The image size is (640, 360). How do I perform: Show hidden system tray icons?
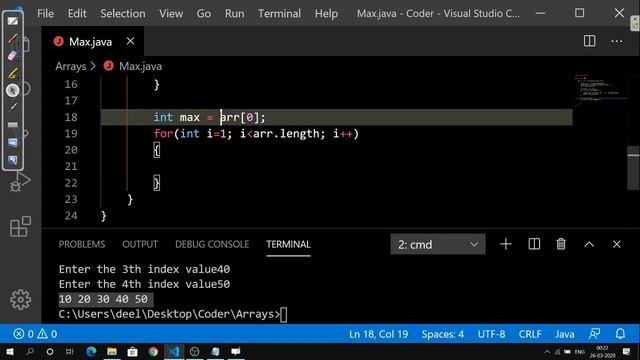tap(547, 352)
